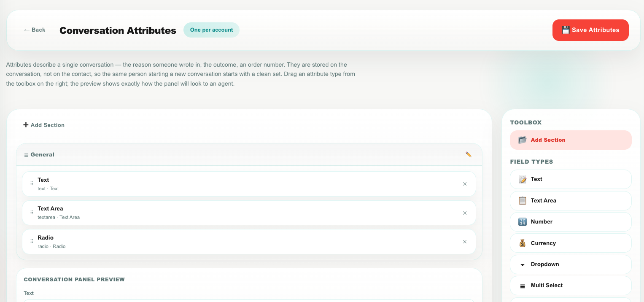This screenshot has height=302, width=644.
Task: Select the Number field type
Action: tap(571, 222)
